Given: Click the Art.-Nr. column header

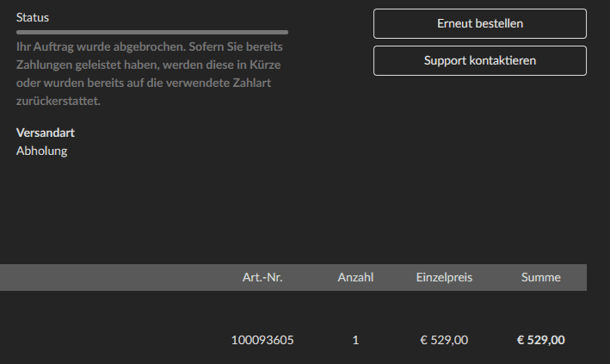Looking at the screenshot, I should [x=262, y=278].
